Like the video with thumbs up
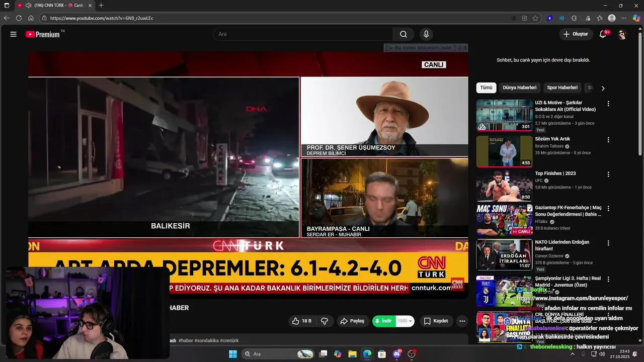The width and height of the screenshot is (644, 362). coord(301,321)
